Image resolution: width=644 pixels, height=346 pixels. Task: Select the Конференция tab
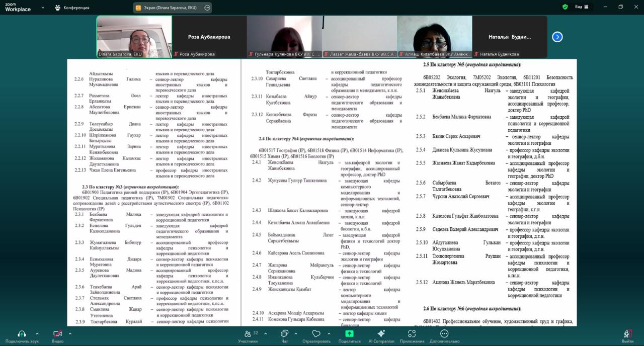pyautogui.click(x=72, y=8)
